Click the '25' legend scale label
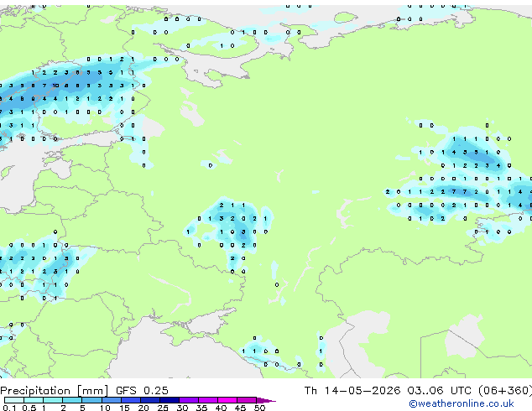This screenshot has width=532, height=411. pos(163,408)
